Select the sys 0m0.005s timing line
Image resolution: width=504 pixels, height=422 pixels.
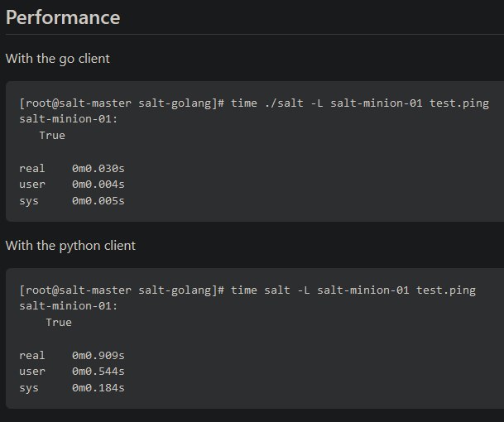coord(72,201)
